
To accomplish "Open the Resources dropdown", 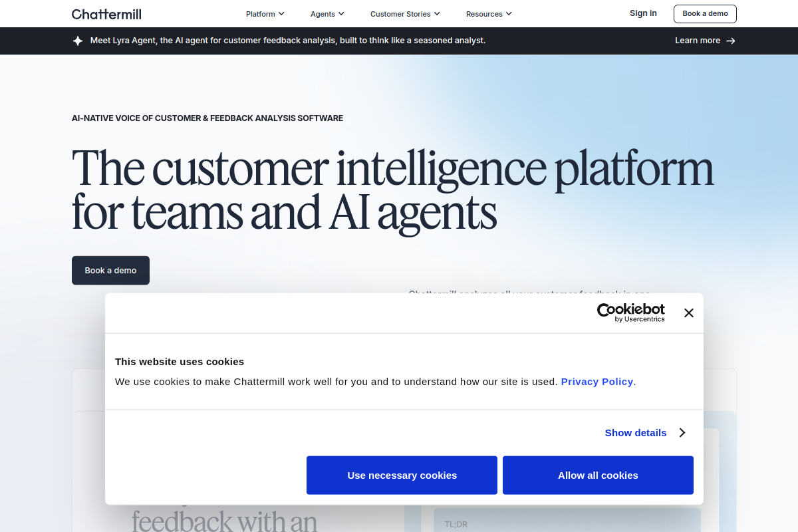I will (489, 13).
